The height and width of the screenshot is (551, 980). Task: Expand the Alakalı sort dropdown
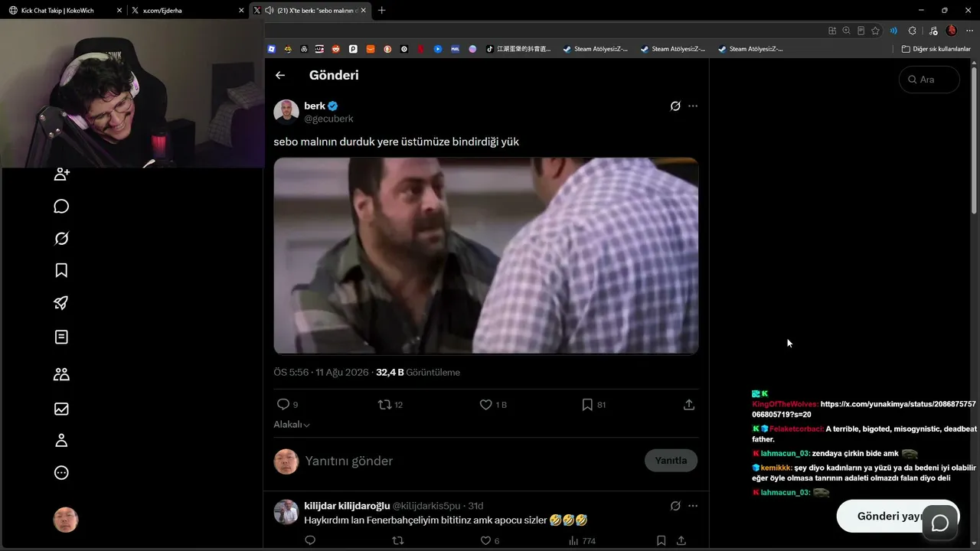pyautogui.click(x=292, y=425)
